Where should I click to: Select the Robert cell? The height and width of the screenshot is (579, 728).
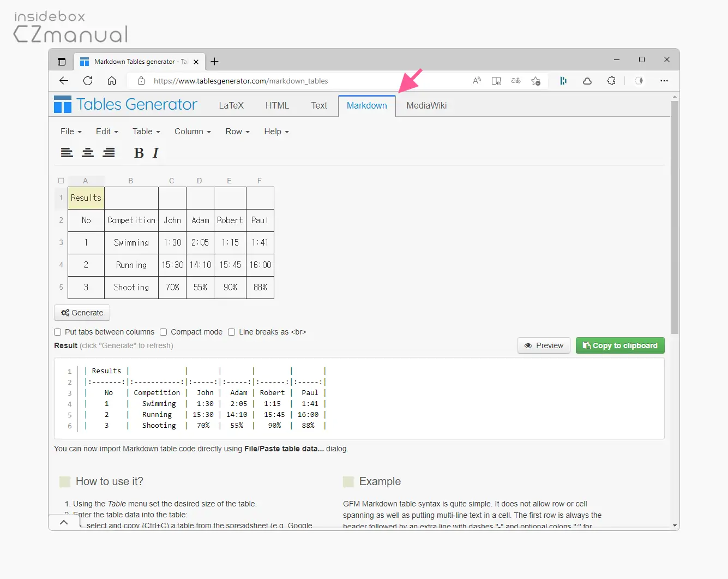tap(230, 220)
